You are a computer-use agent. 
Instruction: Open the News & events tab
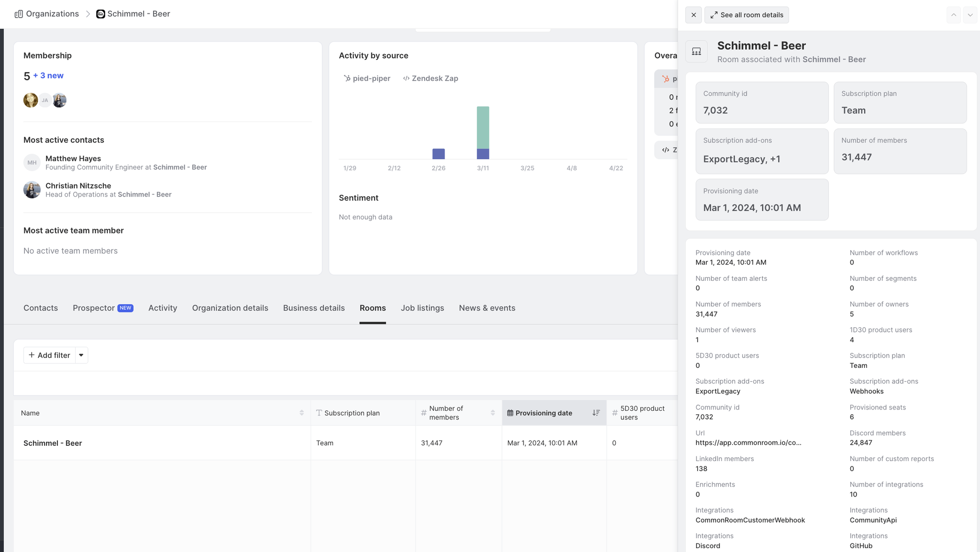[487, 308]
